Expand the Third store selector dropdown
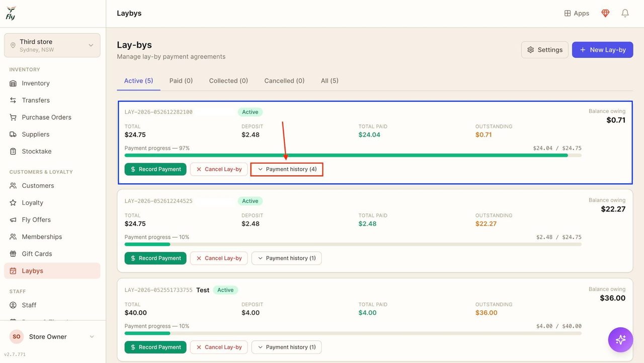644x363 pixels. coord(52,45)
